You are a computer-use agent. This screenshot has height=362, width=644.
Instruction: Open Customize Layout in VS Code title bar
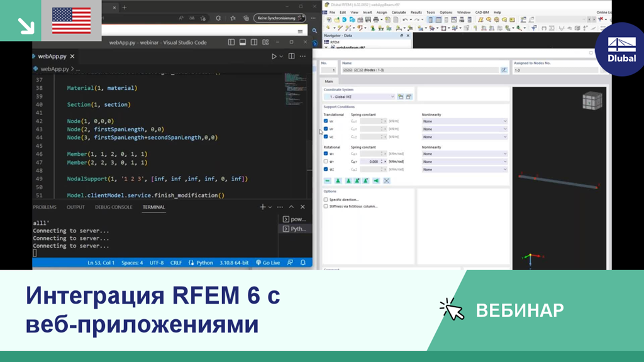266,42
